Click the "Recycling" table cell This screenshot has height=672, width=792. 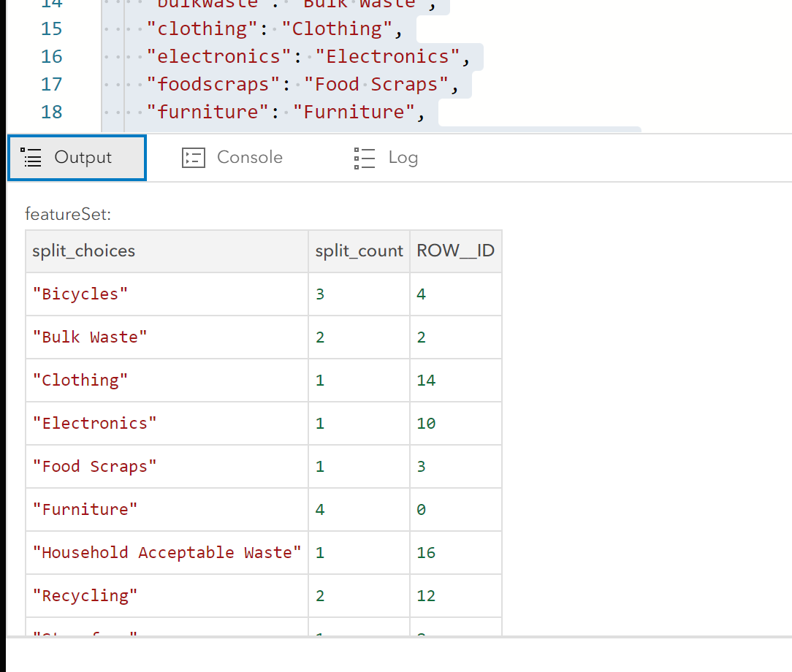(x=85, y=596)
